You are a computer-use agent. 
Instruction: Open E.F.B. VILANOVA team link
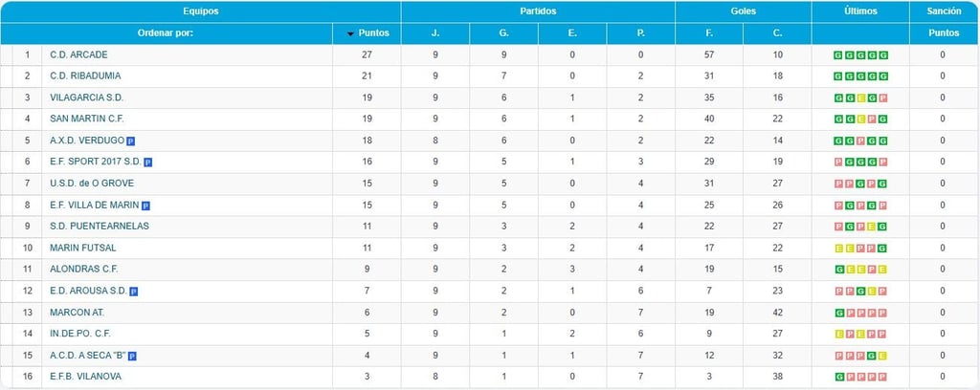point(85,377)
